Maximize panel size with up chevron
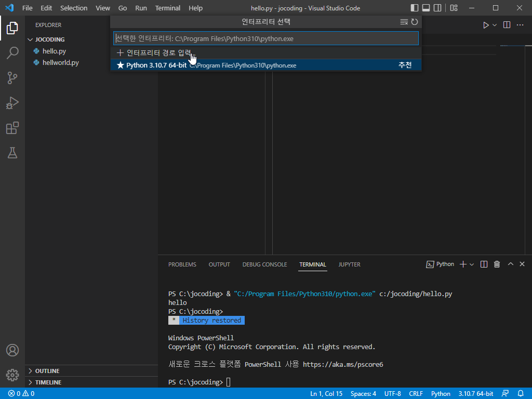Image resolution: width=532 pixels, height=399 pixels. 510,264
